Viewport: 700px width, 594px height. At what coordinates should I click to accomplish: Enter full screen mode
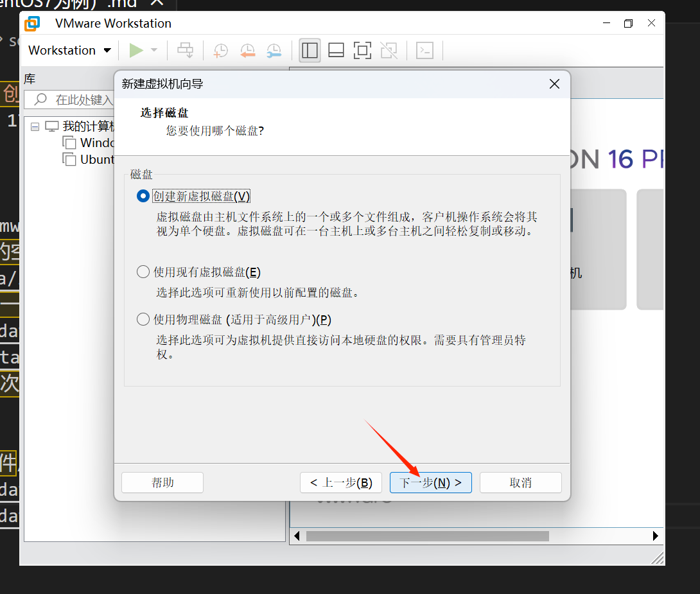click(x=362, y=51)
